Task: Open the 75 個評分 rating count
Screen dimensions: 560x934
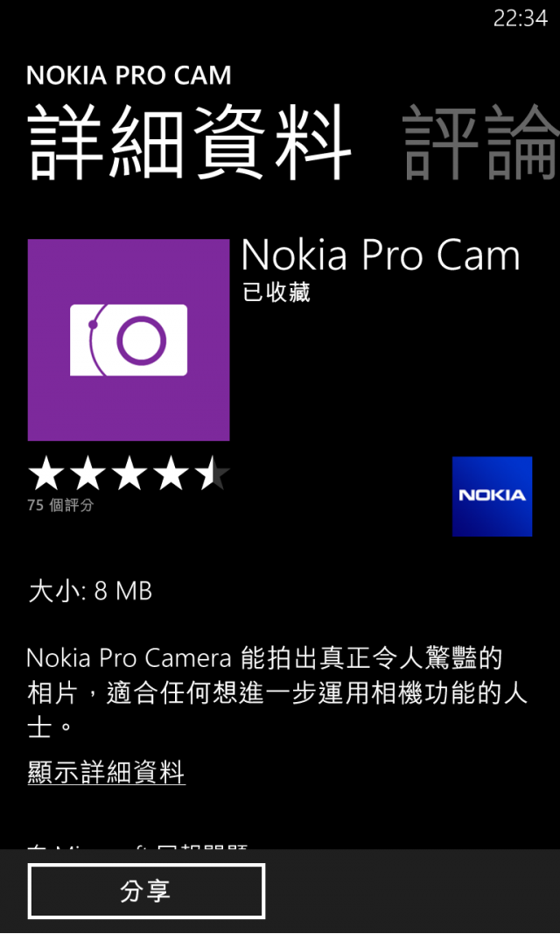Action: pos(60,505)
